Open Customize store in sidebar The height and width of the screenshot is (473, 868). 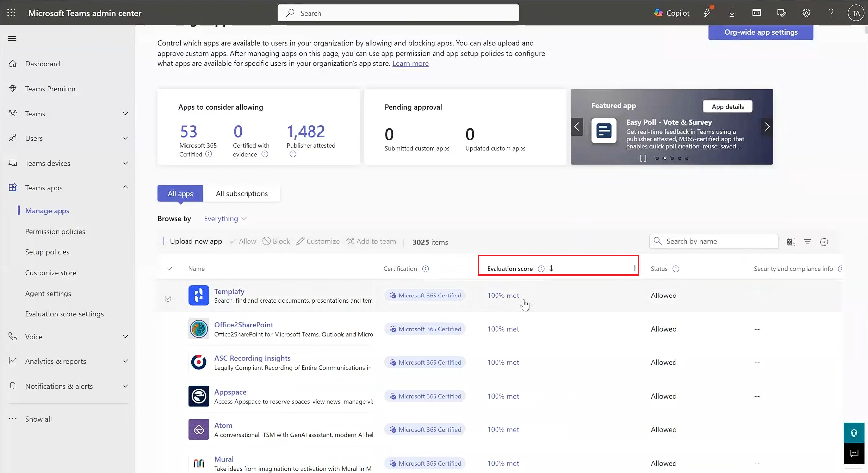point(51,273)
